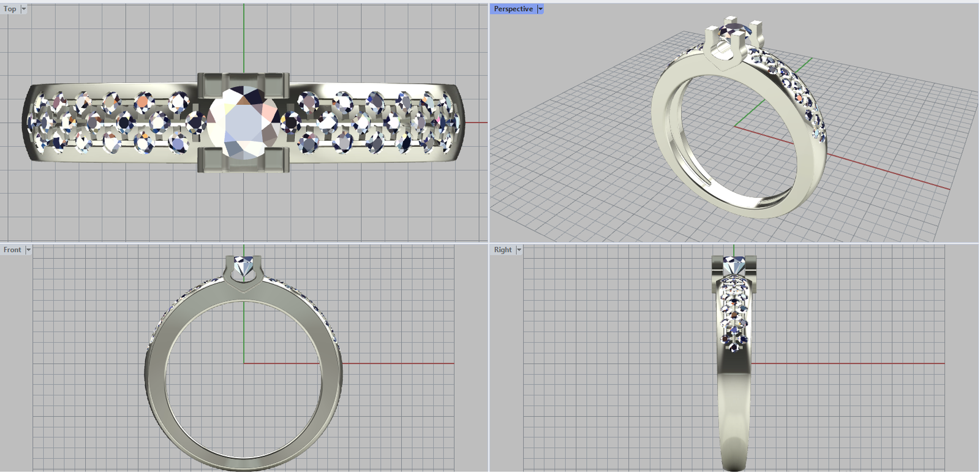This screenshot has height=473, width=980.
Task: Expand the Perspective viewport menu arrow
Action: pyautogui.click(x=540, y=9)
